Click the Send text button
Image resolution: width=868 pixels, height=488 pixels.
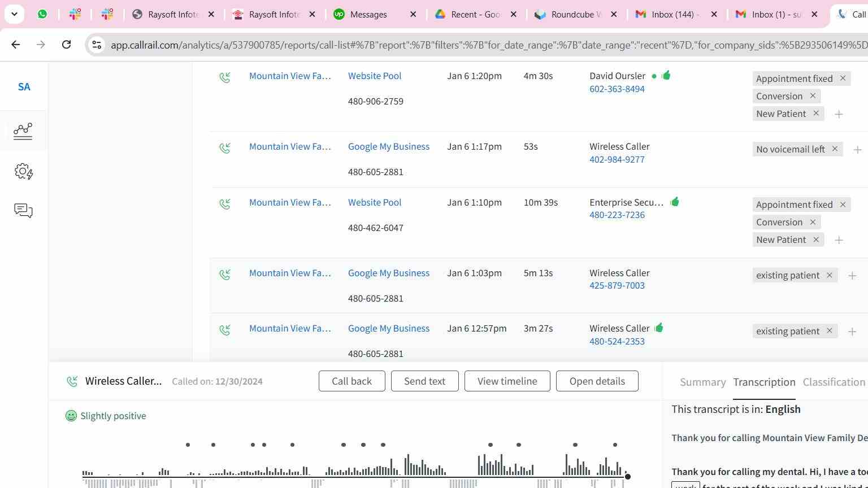pos(424,381)
